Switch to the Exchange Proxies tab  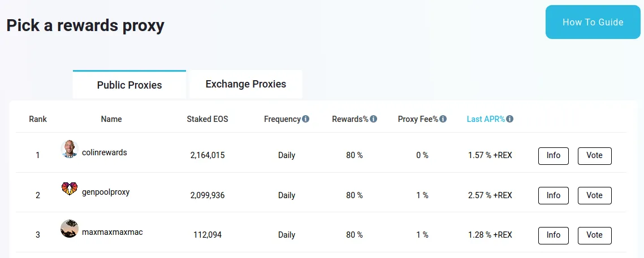[245, 84]
